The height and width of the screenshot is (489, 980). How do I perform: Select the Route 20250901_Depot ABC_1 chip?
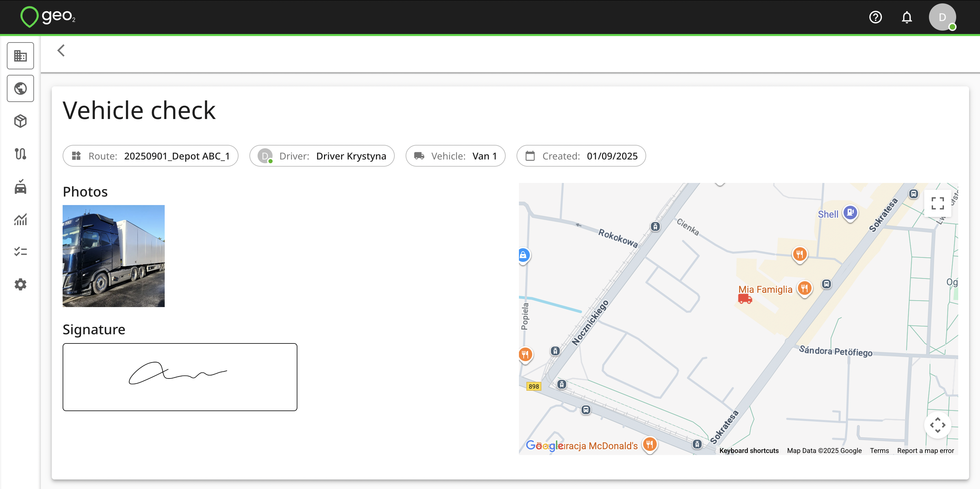[151, 156]
